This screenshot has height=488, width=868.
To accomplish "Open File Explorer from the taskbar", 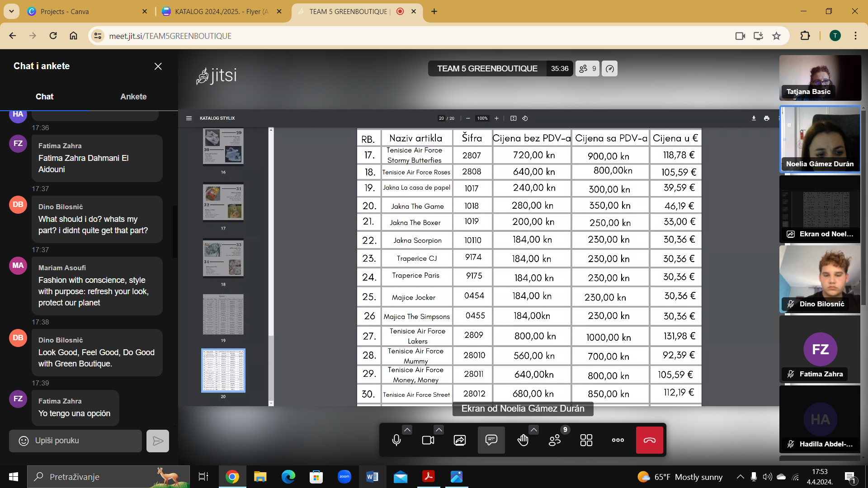I will coord(260,477).
